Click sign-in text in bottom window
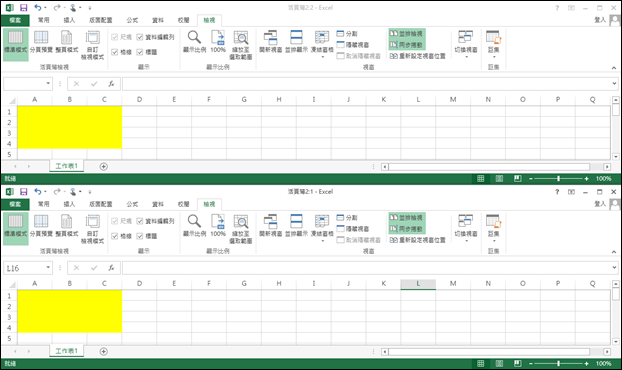622x370 pixels. click(600, 204)
